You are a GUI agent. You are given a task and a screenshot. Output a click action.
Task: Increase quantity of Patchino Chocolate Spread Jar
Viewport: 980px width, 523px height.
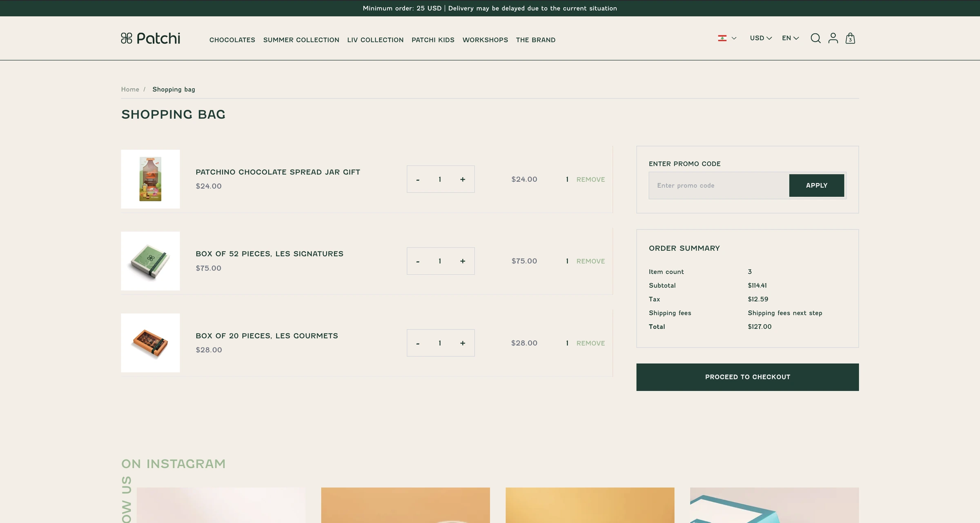(x=463, y=180)
